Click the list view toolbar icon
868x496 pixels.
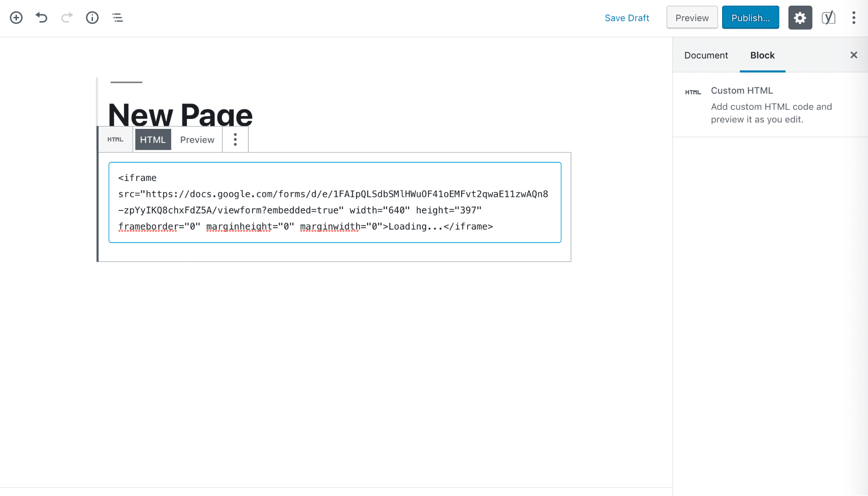coord(117,17)
